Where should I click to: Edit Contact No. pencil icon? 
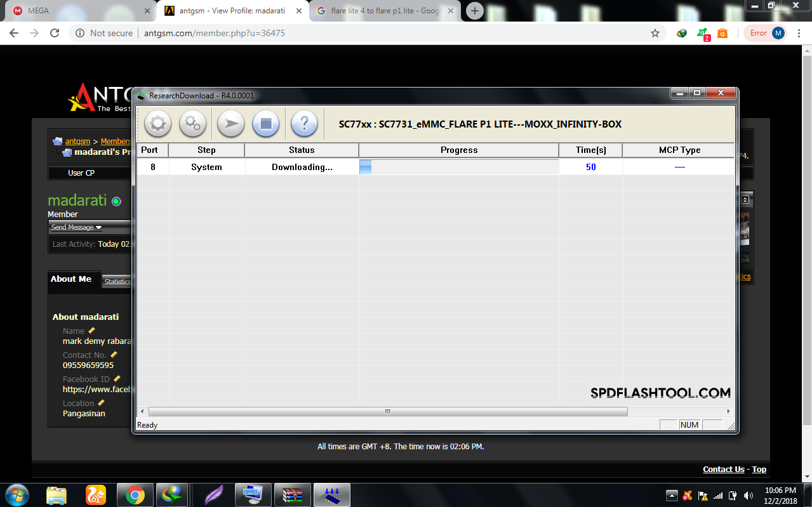coord(114,355)
